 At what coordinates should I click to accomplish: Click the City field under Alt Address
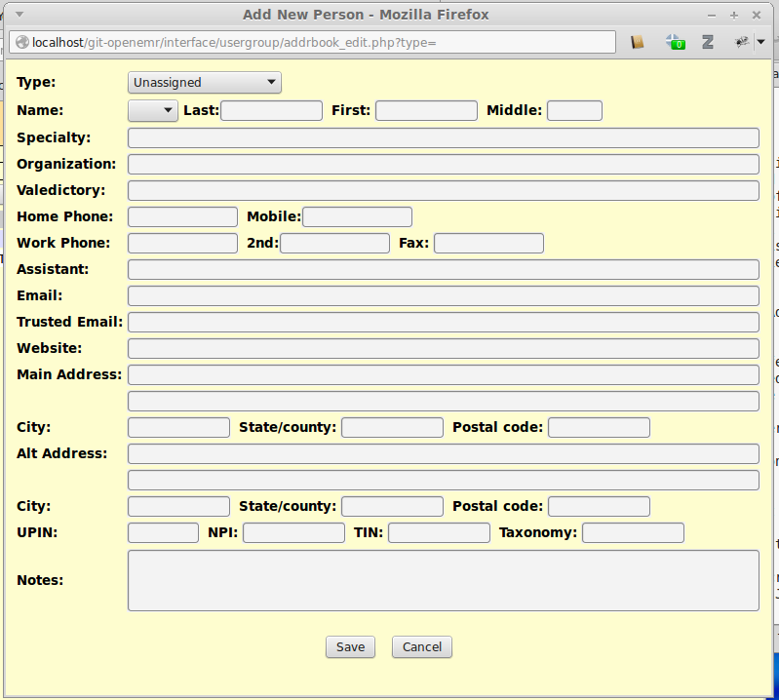178,506
